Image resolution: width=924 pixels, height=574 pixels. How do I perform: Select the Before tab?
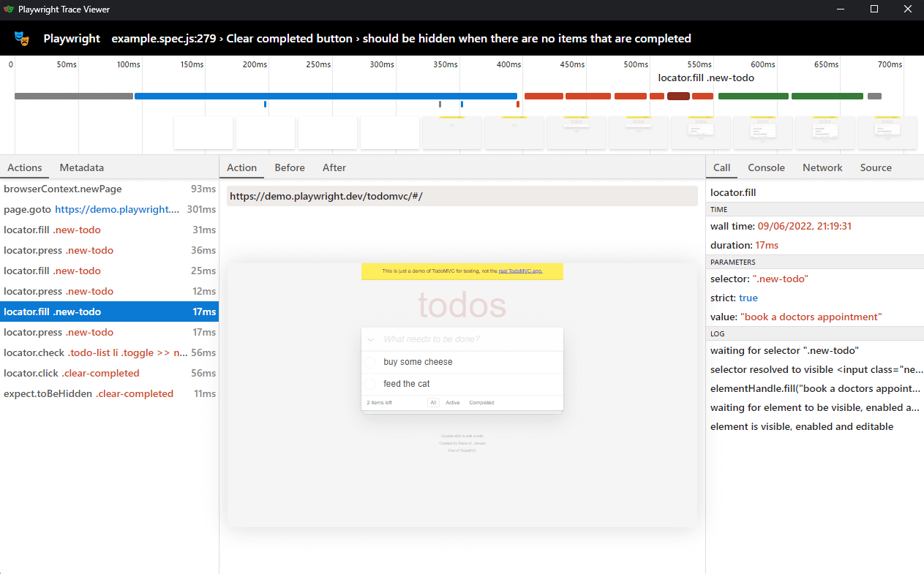point(289,167)
